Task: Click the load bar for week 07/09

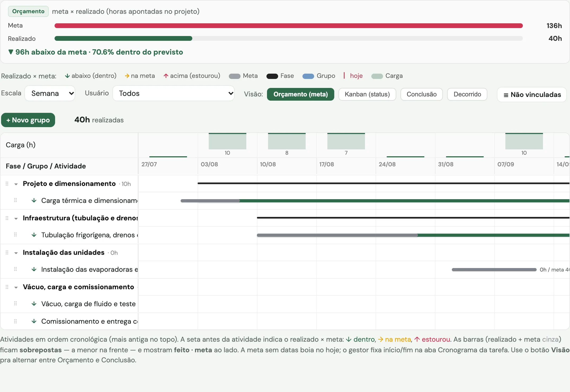Action: click(524, 141)
